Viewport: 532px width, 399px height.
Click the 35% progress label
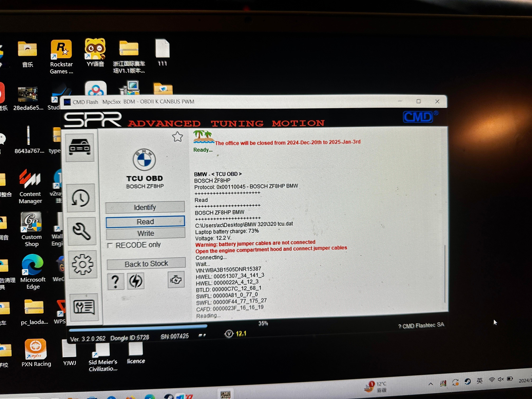pyautogui.click(x=263, y=323)
